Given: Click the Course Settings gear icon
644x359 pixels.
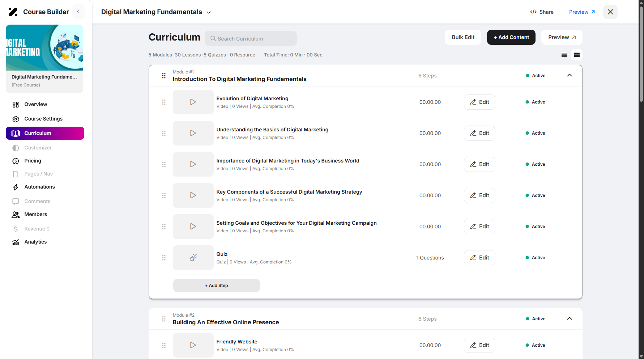Looking at the screenshot, I should pos(16,119).
